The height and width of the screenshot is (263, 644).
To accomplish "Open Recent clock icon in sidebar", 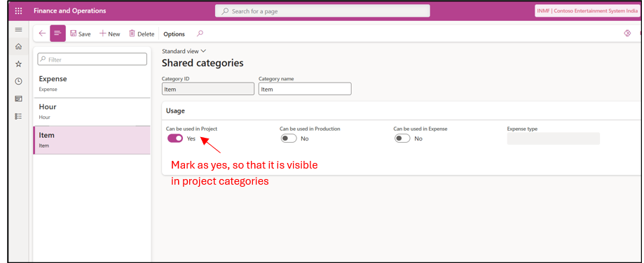I will [x=18, y=82].
